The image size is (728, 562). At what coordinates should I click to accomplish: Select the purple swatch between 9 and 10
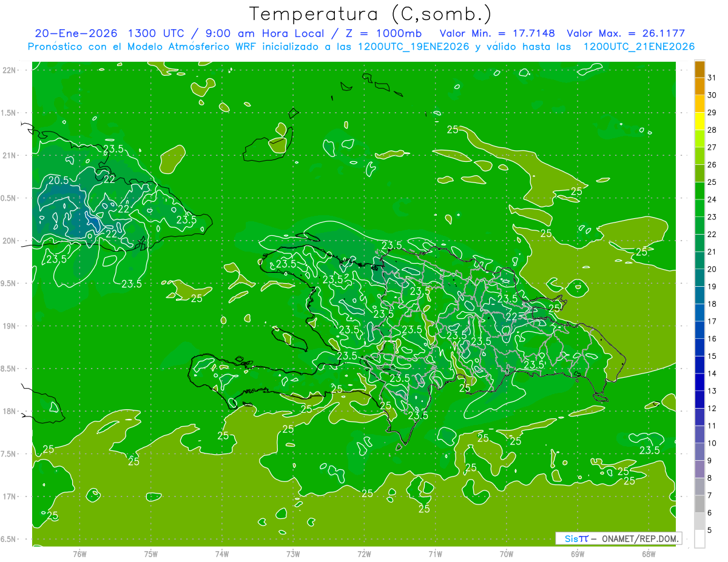tap(699, 452)
